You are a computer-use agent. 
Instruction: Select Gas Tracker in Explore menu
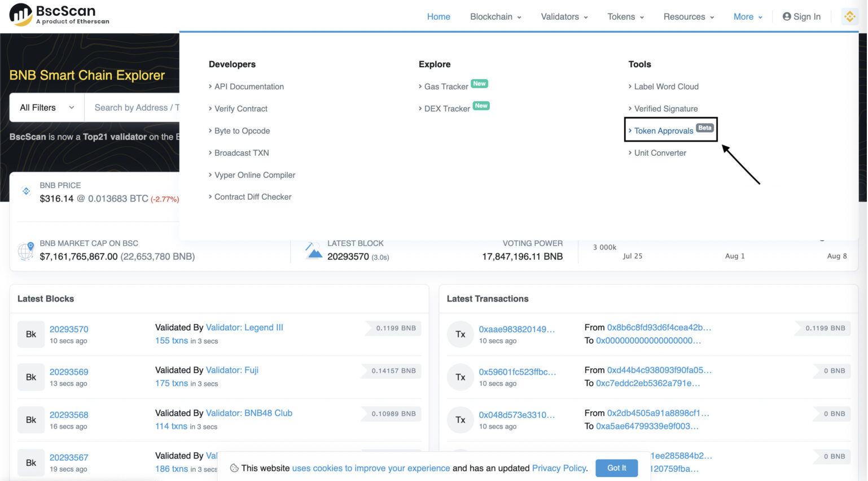coord(446,86)
